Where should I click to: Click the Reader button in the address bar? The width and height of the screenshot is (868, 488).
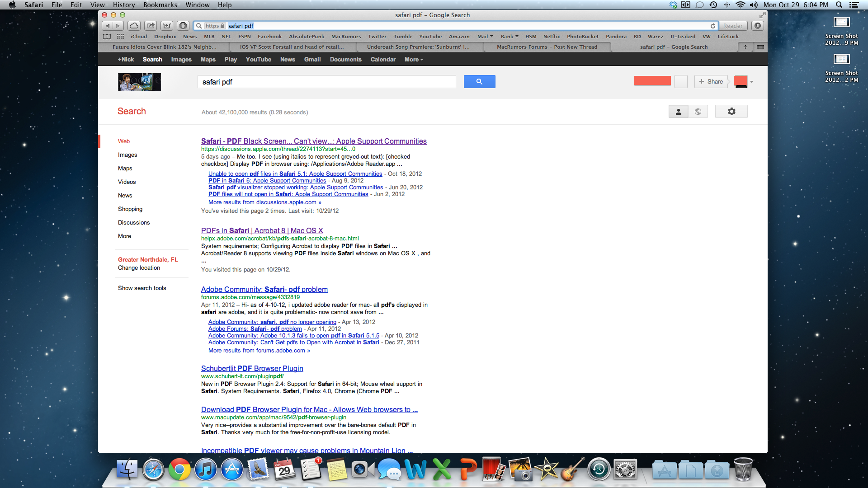point(733,26)
